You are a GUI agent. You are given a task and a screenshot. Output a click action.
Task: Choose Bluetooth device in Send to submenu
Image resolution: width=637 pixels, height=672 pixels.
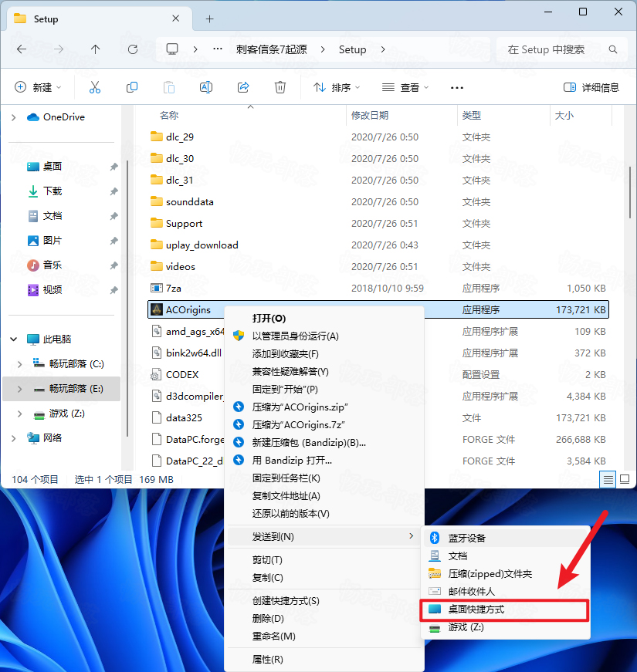click(x=505, y=538)
